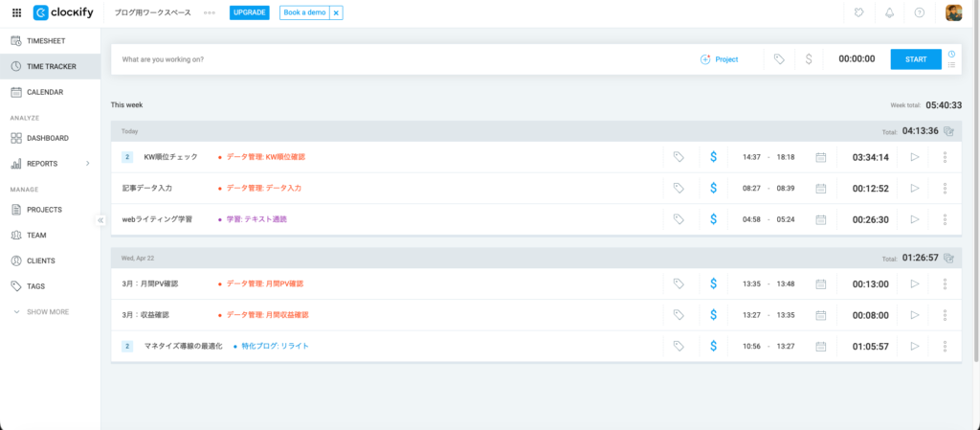Open the apps grid icon
The height and width of the screenshot is (430, 980).
(x=16, y=12)
